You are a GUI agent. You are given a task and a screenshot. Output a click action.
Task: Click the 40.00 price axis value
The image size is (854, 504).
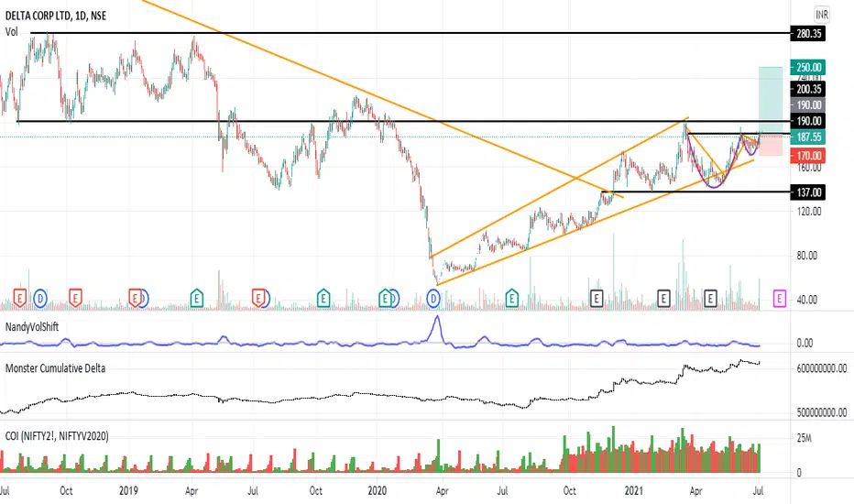coord(807,300)
